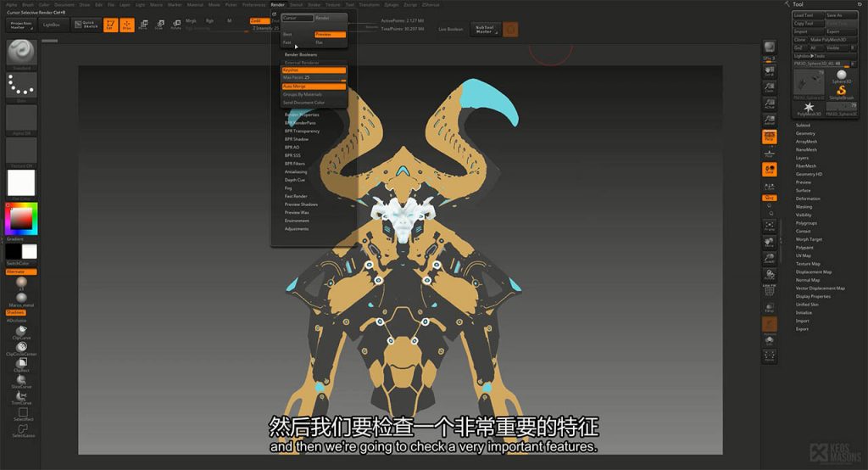The height and width of the screenshot is (470, 868).
Task: Select the Rotate transform tool
Action: (x=176, y=25)
